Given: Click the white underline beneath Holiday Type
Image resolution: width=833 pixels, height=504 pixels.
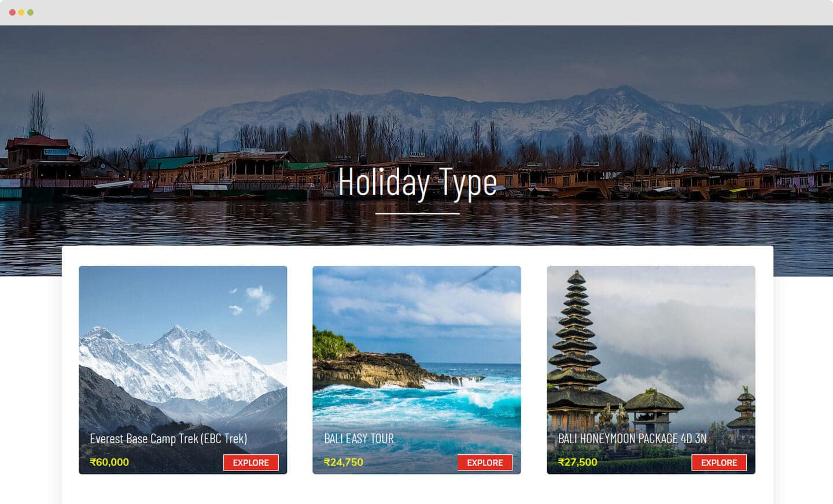Looking at the screenshot, I should pos(417,213).
